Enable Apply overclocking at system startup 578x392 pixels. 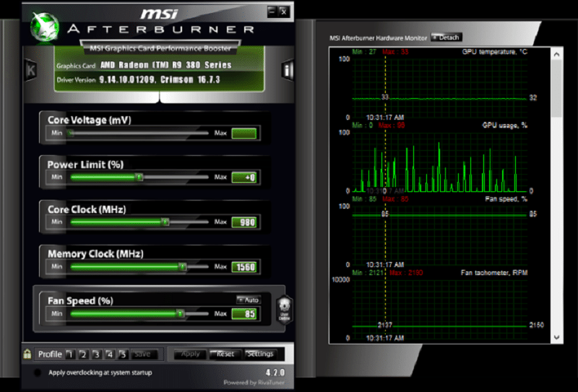(x=37, y=373)
